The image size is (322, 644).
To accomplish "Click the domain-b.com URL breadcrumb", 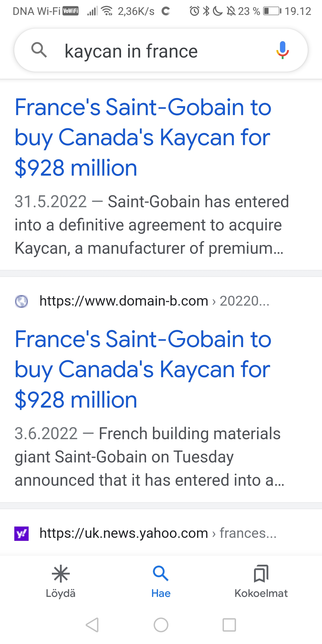I will pyautogui.click(x=154, y=301).
